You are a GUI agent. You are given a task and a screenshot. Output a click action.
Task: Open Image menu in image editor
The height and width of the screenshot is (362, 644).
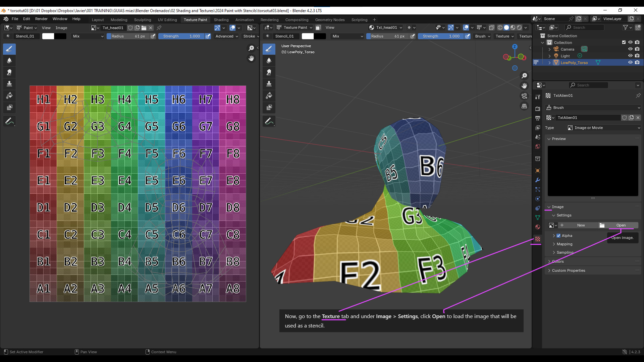(61, 28)
